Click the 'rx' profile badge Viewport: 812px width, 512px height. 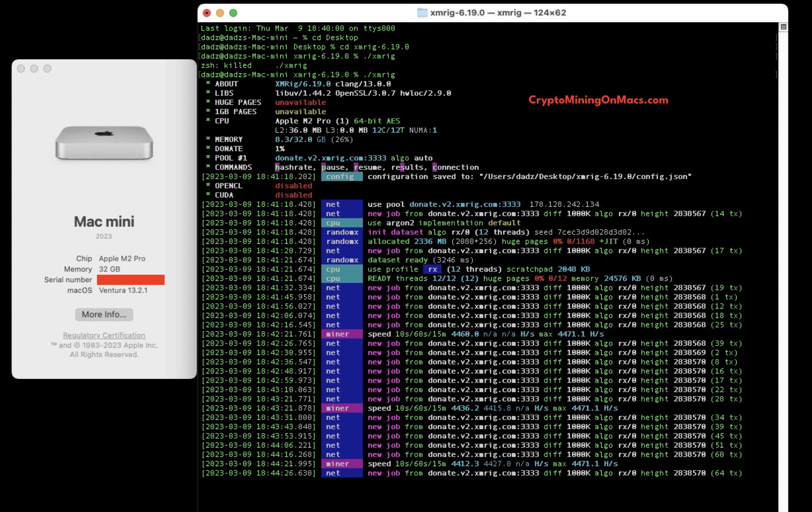pos(432,269)
